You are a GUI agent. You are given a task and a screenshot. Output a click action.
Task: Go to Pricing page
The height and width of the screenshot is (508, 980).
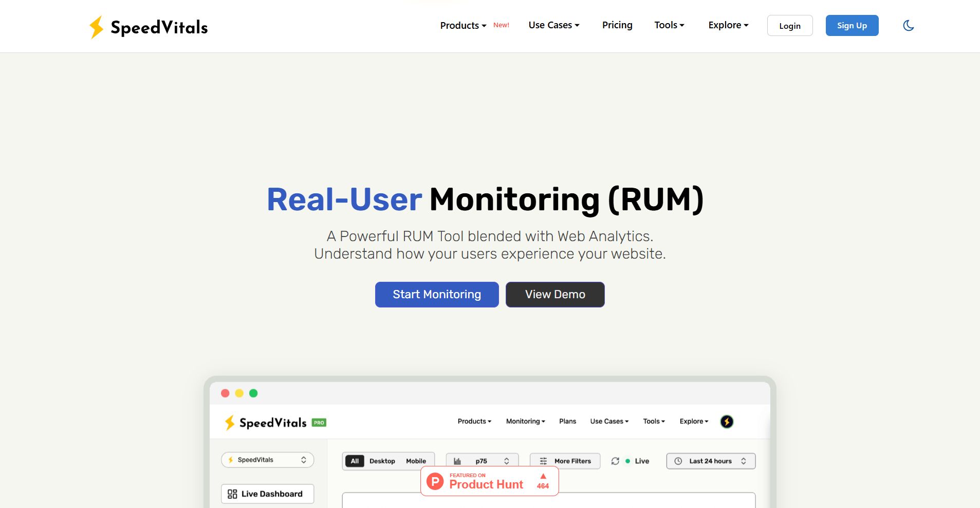pos(617,25)
